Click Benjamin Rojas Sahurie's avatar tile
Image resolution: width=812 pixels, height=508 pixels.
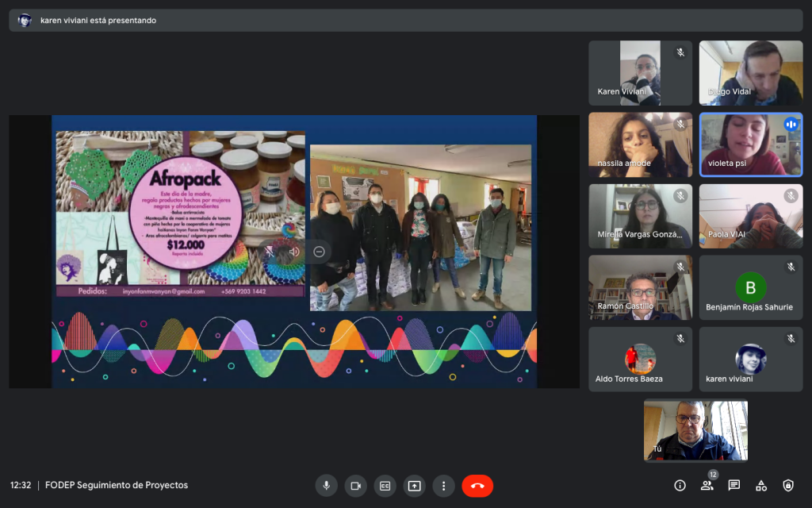[x=750, y=287]
